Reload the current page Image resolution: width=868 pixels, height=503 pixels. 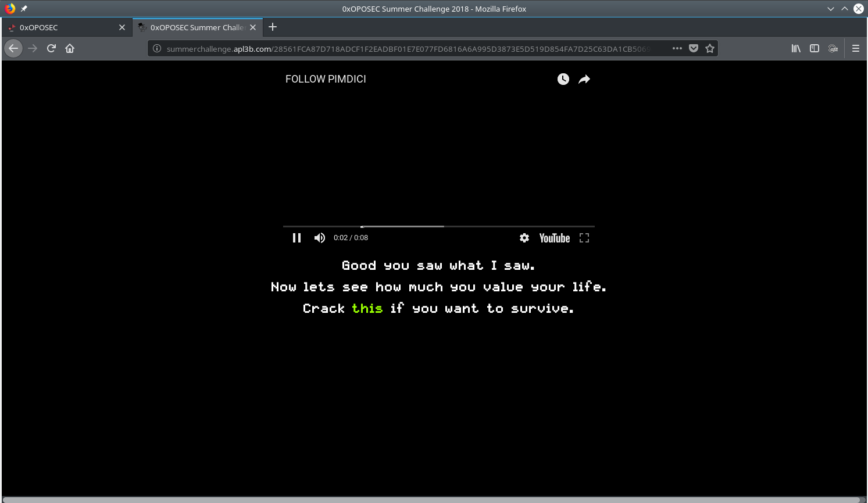click(51, 48)
